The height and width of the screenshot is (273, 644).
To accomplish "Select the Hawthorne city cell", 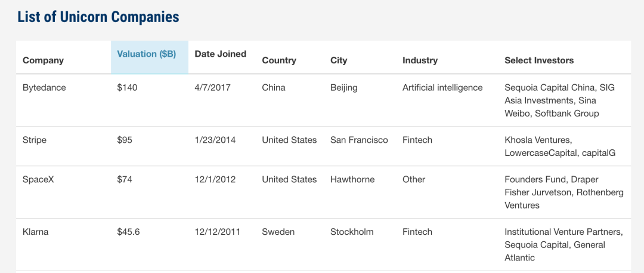I will pyautogui.click(x=352, y=180).
